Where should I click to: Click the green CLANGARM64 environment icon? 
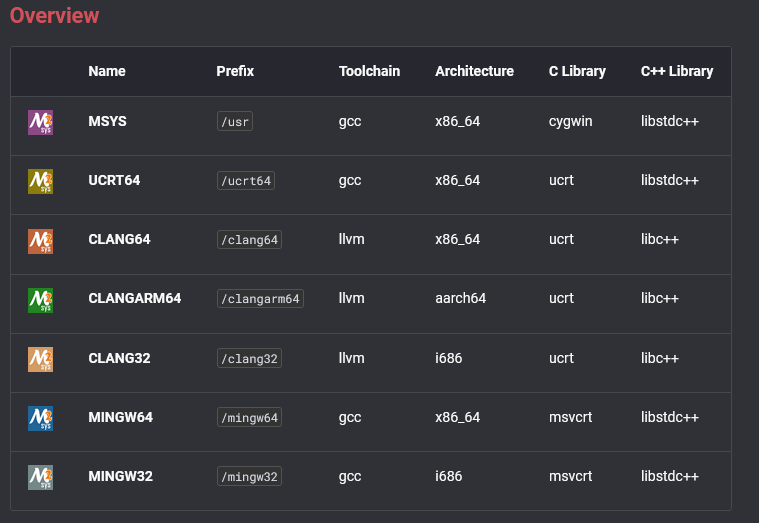pyautogui.click(x=40, y=300)
